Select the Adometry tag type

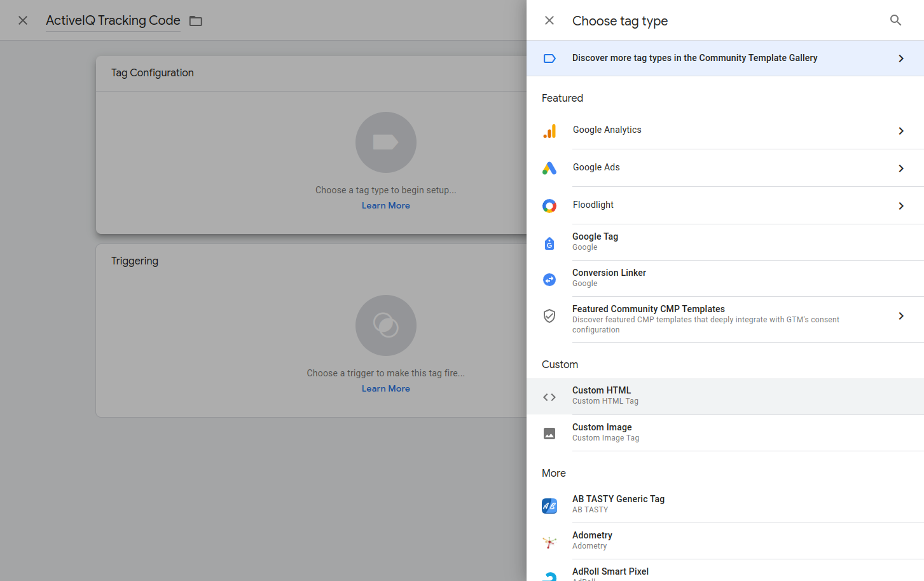pyautogui.click(x=725, y=541)
